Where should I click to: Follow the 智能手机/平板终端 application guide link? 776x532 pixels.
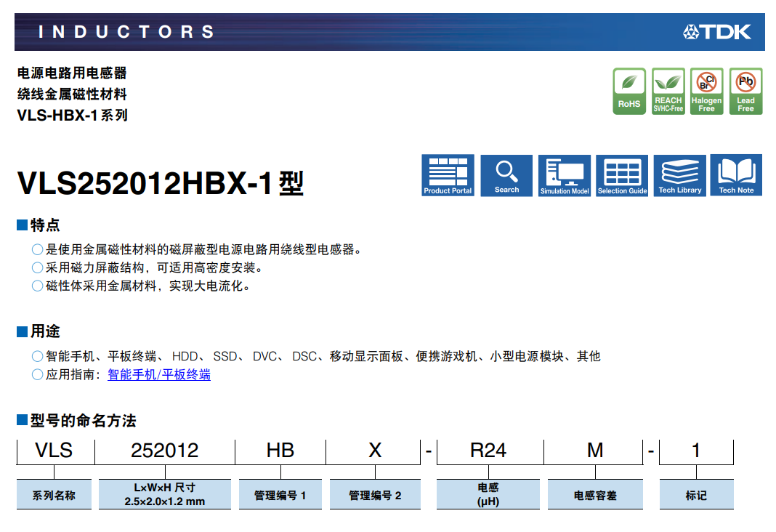[159, 375]
